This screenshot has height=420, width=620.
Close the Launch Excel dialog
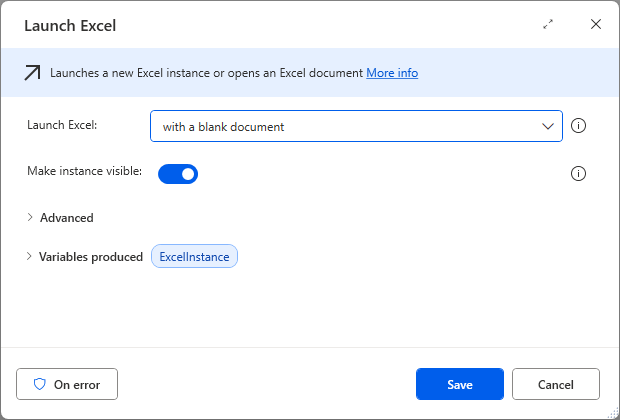(x=595, y=24)
